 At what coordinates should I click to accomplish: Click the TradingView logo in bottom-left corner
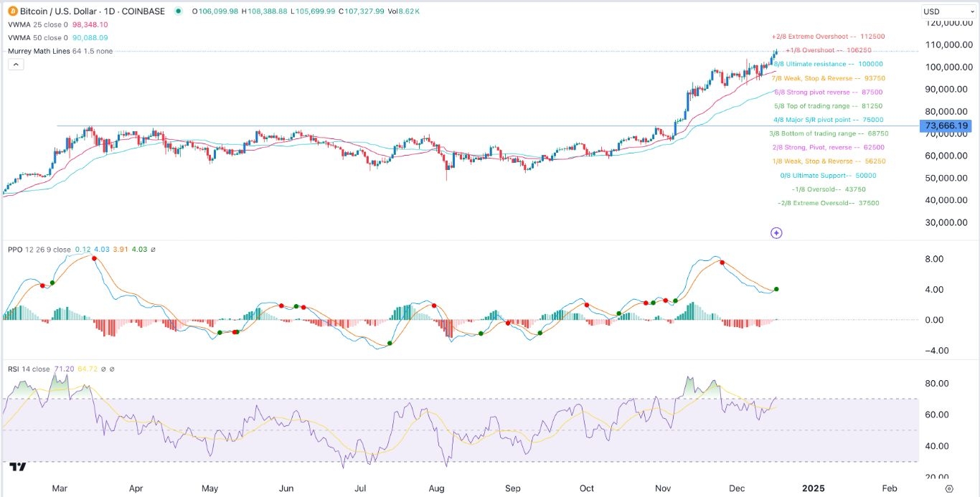[18, 467]
